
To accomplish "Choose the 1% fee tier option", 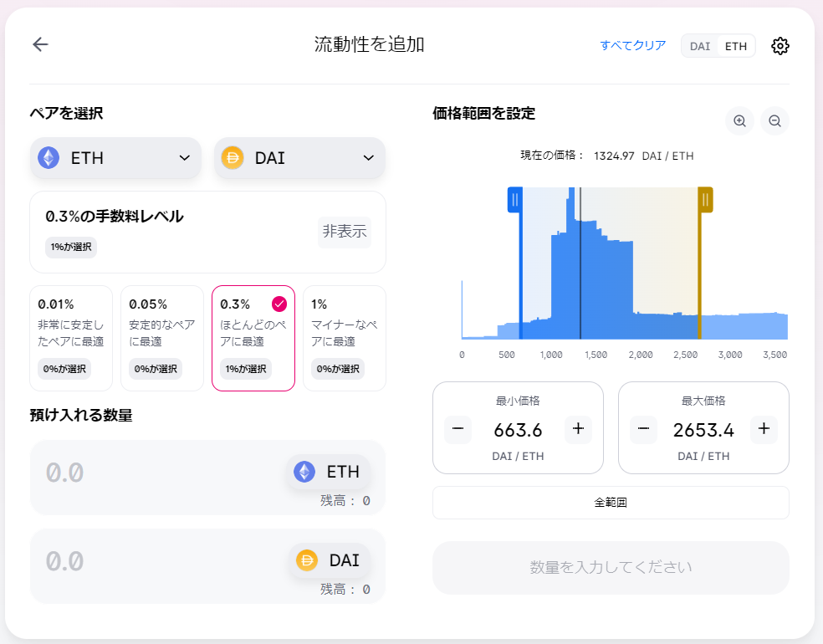I will click(x=344, y=338).
